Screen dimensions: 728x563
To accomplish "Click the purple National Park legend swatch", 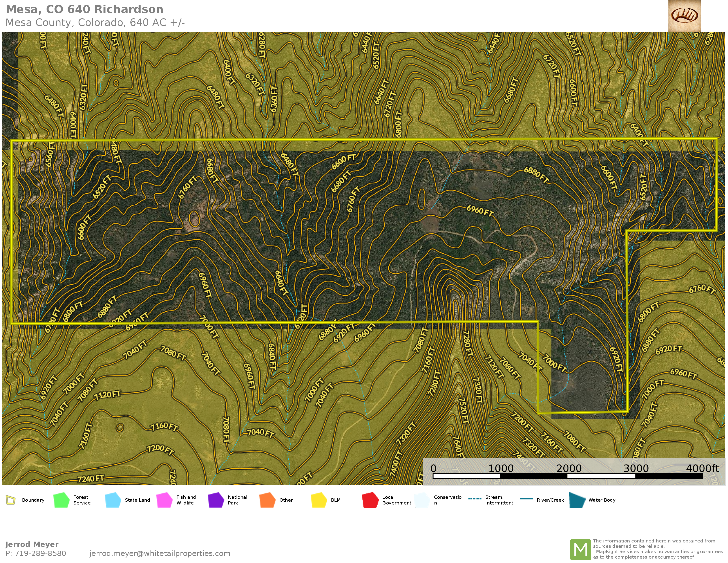I will (216, 500).
